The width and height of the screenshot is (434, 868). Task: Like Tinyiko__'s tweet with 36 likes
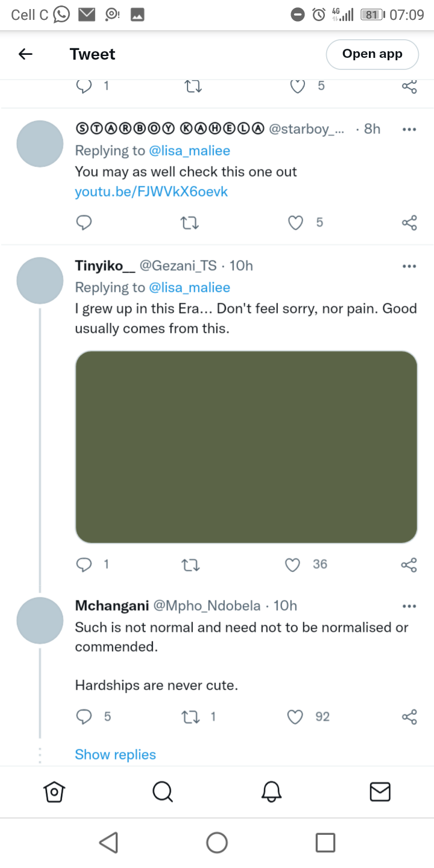pyautogui.click(x=292, y=565)
